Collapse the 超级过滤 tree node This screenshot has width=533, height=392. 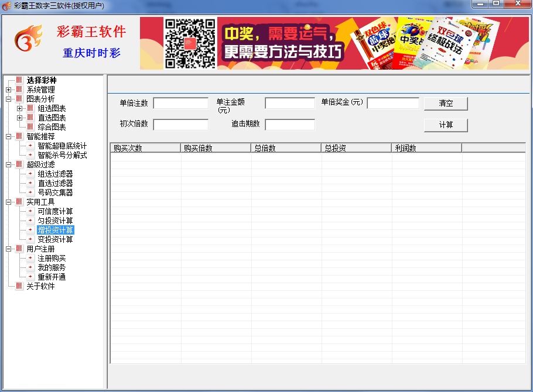pos(8,164)
